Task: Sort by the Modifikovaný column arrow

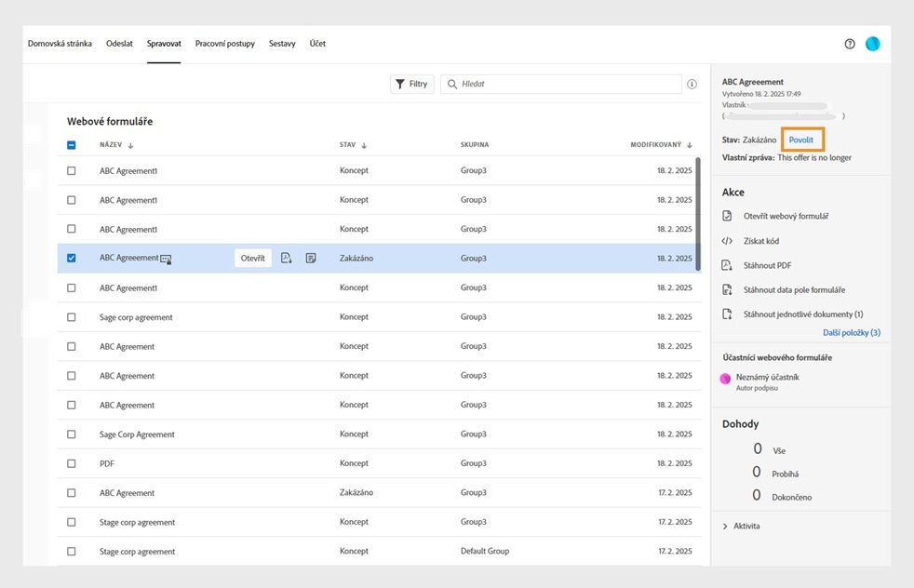Action: coord(690,145)
